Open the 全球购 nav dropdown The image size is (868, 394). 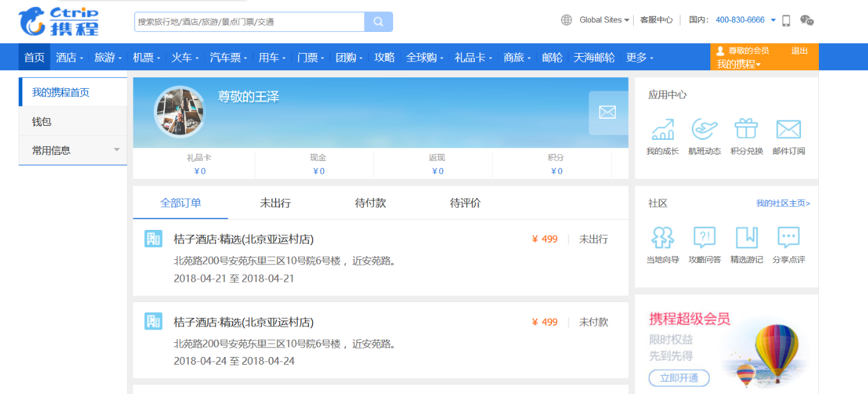click(424, 57)
